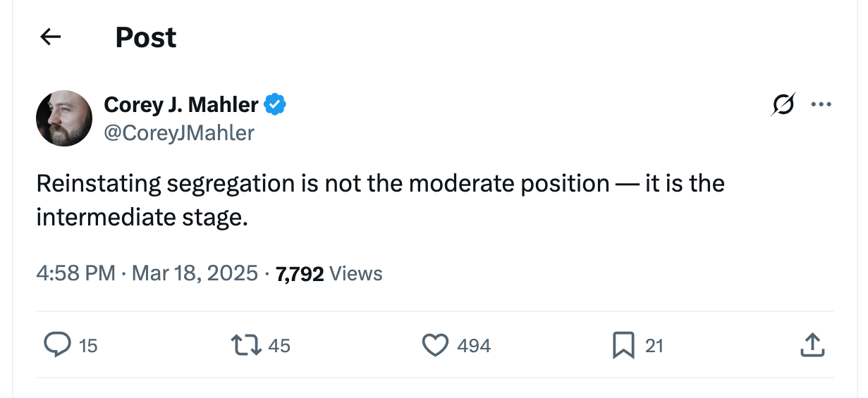The height and width of the screenshot is (398, 868).
Task: Open the three-dot more options menu
Action: pos(821,105)
